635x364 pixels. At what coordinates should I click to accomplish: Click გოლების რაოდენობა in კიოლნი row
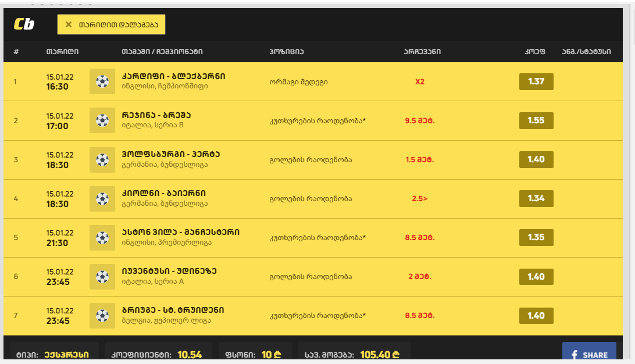(x=311, y=199)
